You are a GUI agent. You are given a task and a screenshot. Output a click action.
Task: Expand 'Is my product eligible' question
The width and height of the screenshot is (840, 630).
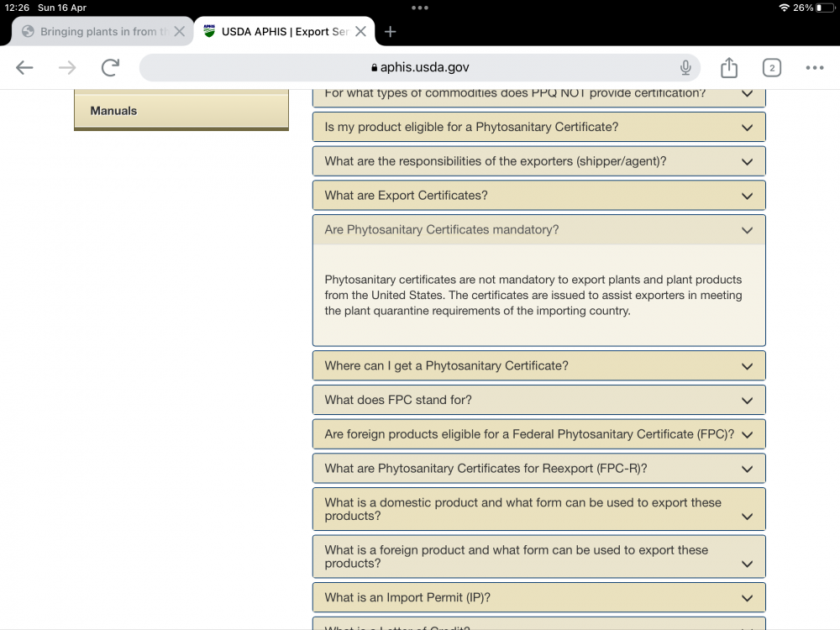[539, 127]
